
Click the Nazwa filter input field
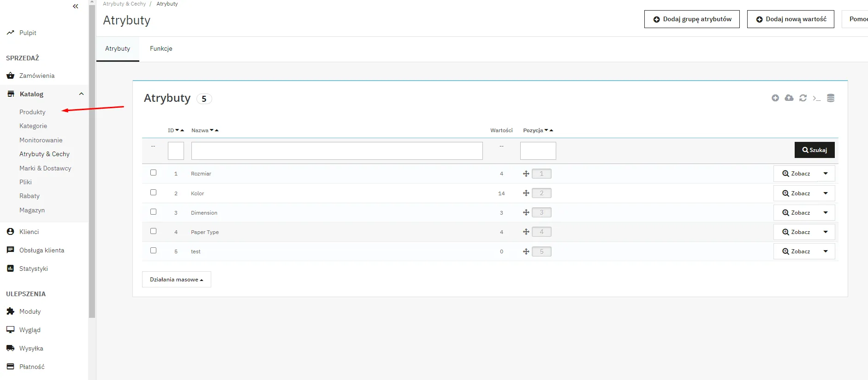337,151
